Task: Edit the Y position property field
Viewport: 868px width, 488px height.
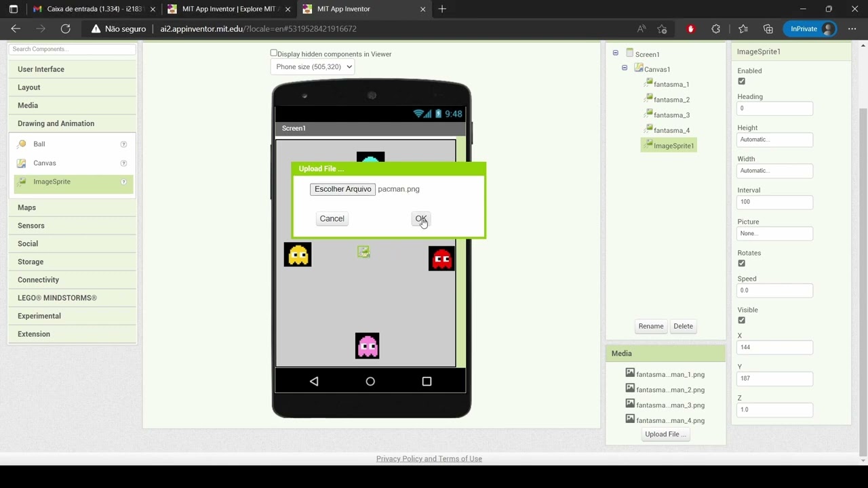Action: pyautogui.click(x=775, y=378)
